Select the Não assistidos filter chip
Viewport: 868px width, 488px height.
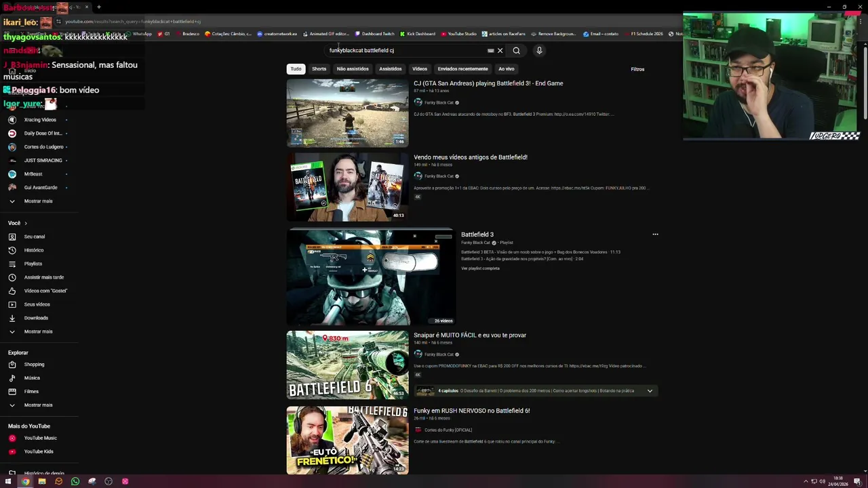353,68
